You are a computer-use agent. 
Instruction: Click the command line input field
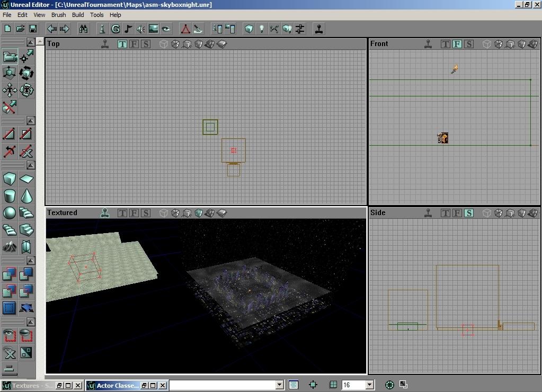(223, 385)
